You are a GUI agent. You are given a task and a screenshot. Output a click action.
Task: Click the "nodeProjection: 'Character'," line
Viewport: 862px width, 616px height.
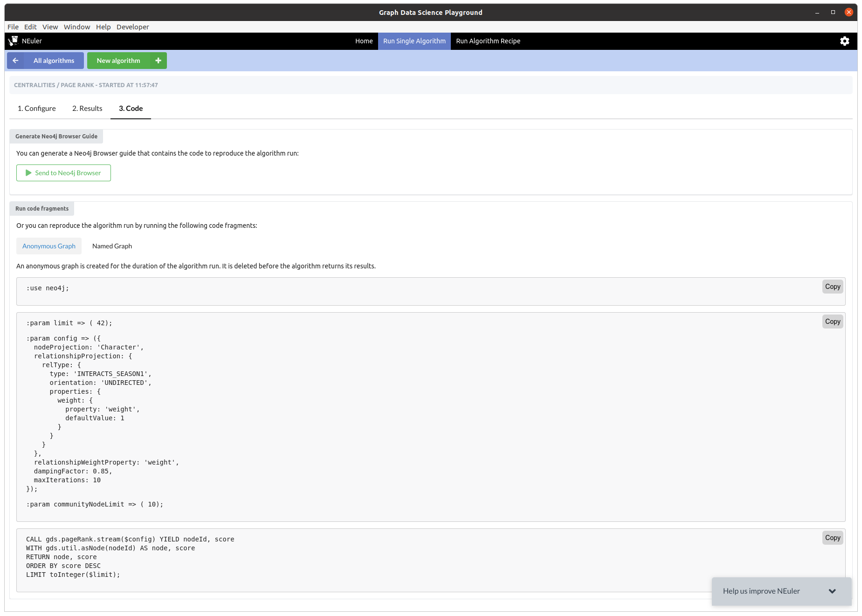point(89,348)
